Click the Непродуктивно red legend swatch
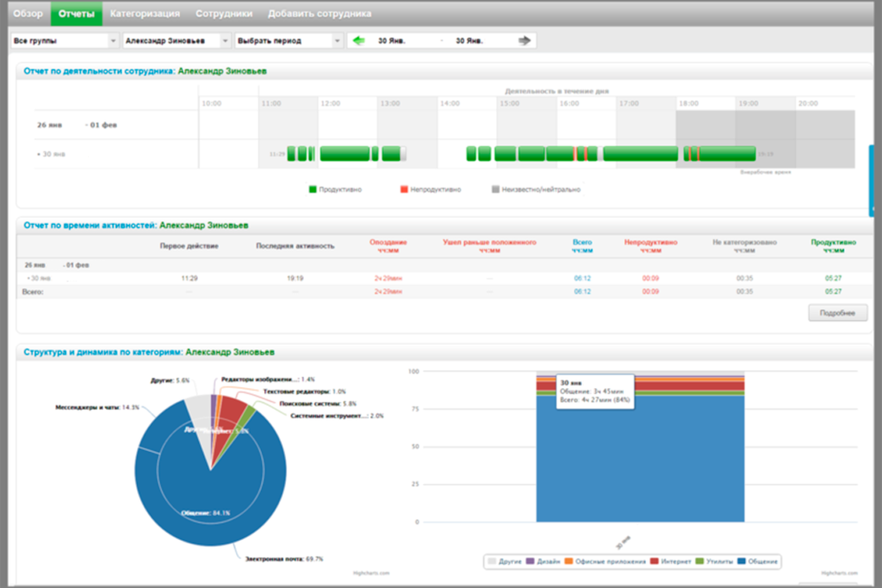Viewport: 882px width, 588px height. (x=403, y=189)
